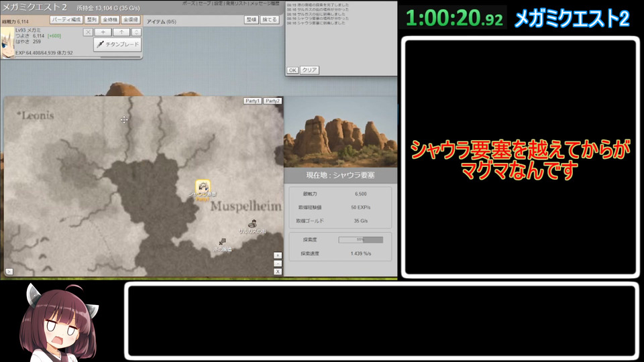Select the サルガスの街 town icon on the map

pyautogui.click(x=253, y=223)
